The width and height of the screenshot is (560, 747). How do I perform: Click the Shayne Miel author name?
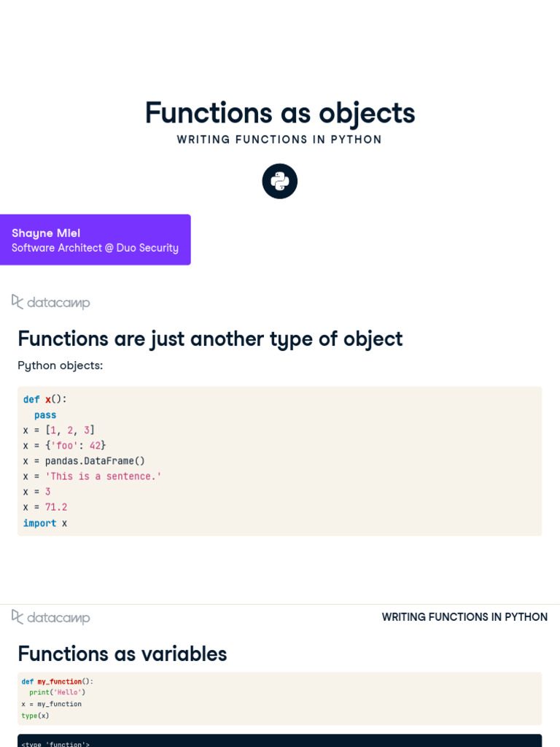tap(46, 233)
